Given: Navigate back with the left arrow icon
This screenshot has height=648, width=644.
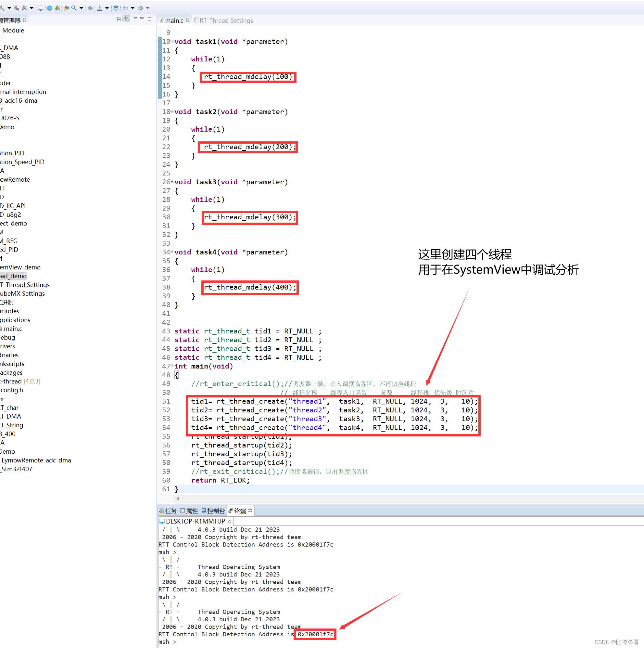Looking at the screenshot, I should 125,8.
